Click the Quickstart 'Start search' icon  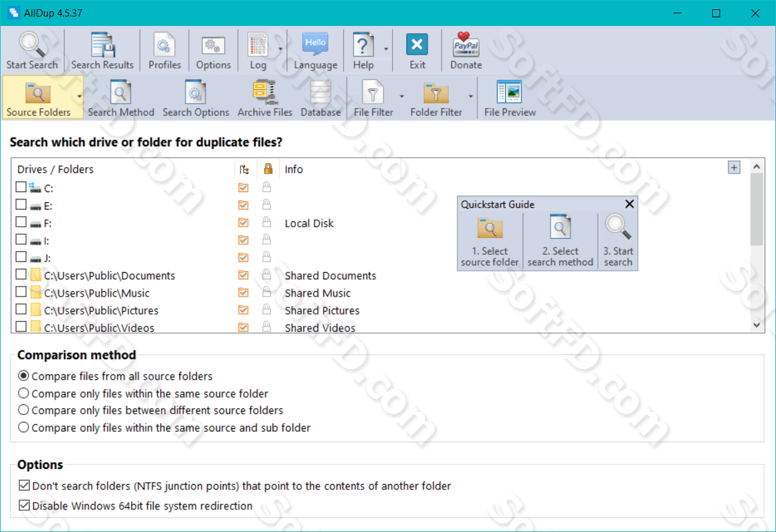tap(618, 227)
